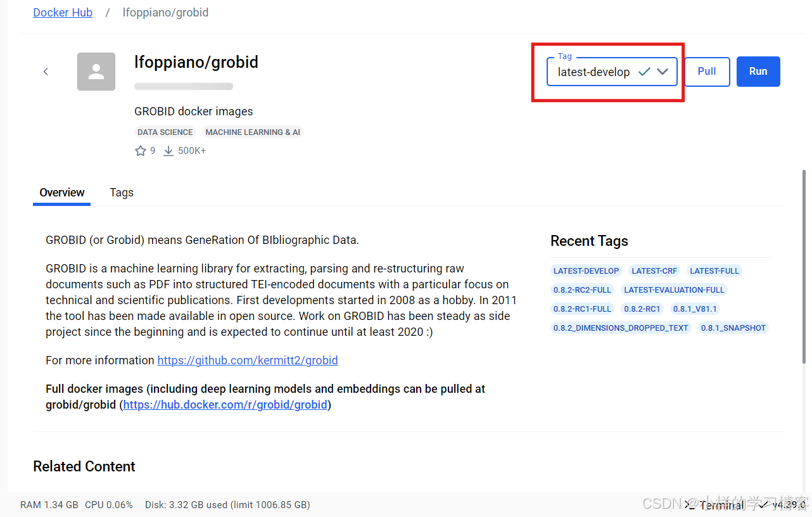The height and width of the screenshot is (517, 812).
Task: Select the LATEST-CRF recent tag
Action: point(654,271)
